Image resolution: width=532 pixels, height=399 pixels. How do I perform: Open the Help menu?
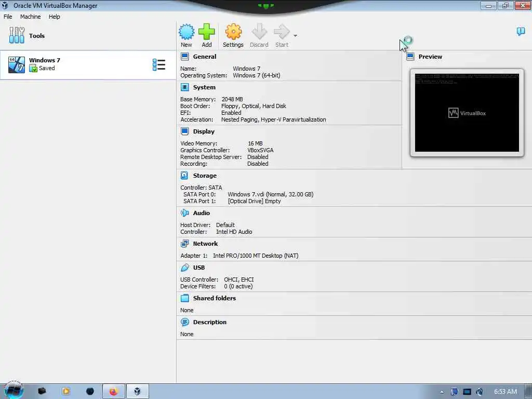pos(54,17)
